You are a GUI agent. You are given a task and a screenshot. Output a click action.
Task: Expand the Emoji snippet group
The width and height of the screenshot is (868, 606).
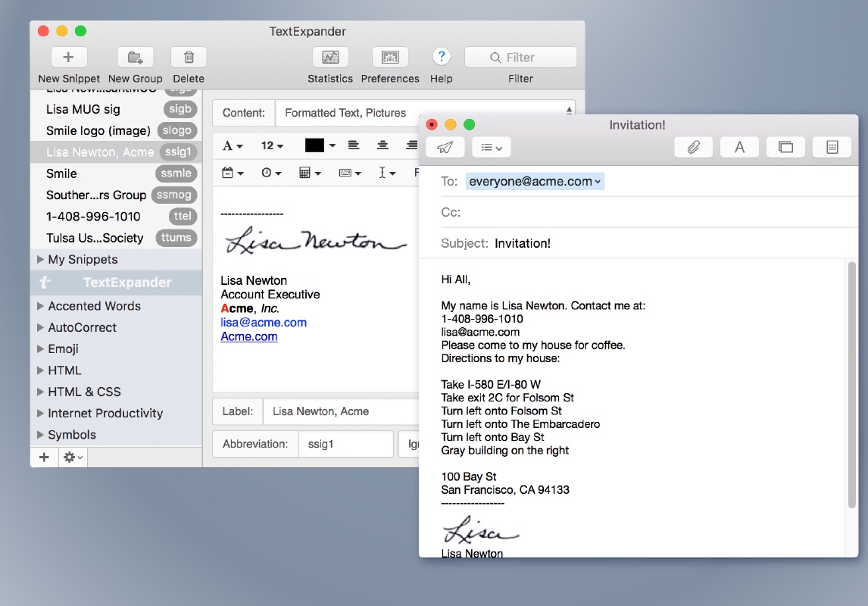click(41, 349)
